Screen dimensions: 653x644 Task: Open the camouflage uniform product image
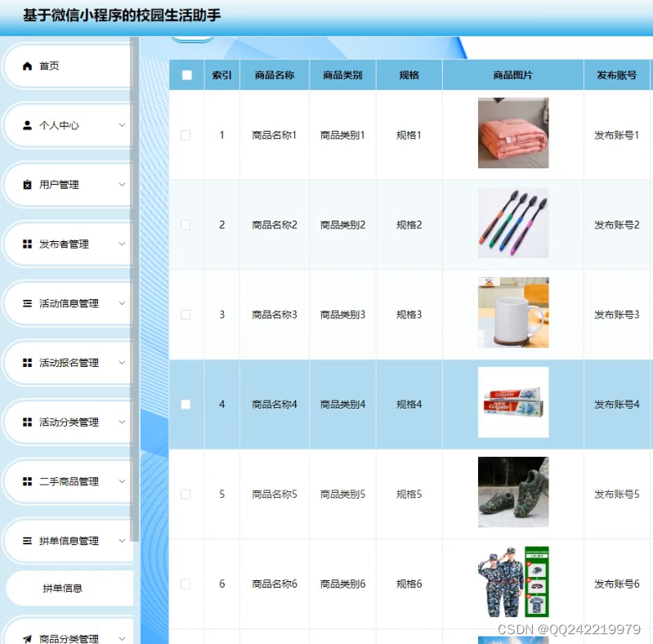[x=513, y=582]
